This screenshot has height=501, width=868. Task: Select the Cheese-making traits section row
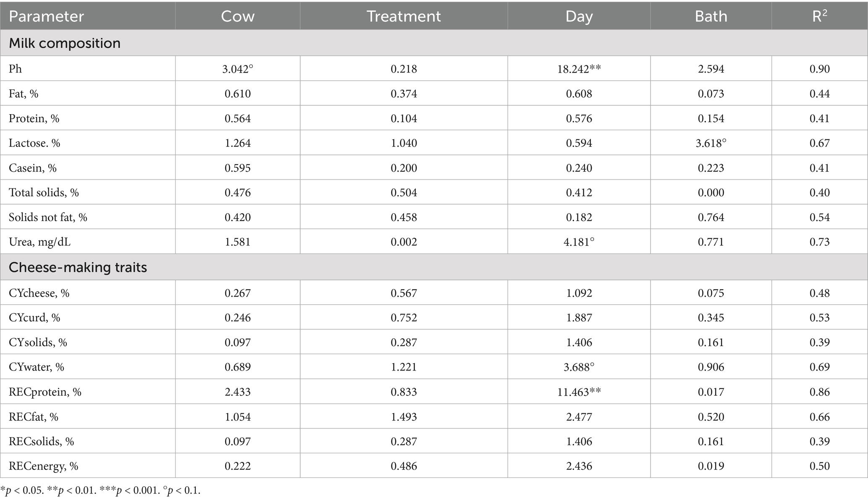[78, 267]
